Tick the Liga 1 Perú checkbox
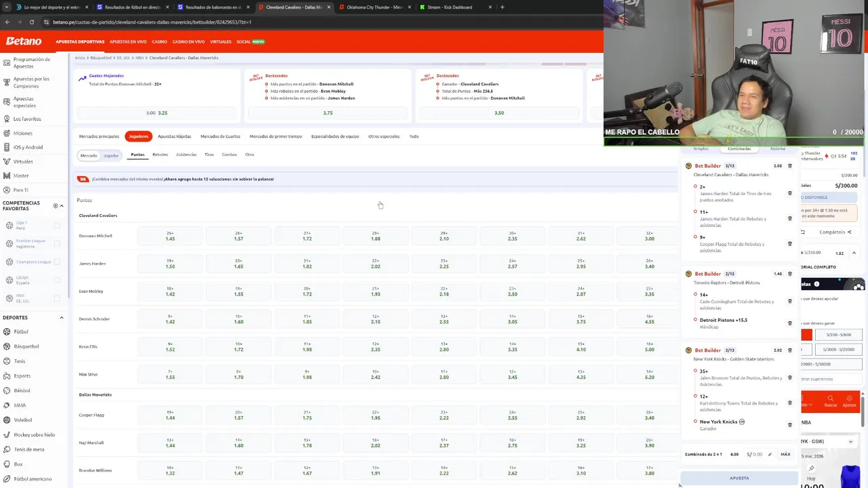Image resolution: width=868 pixels, height=488 pixels. (57, 225)
